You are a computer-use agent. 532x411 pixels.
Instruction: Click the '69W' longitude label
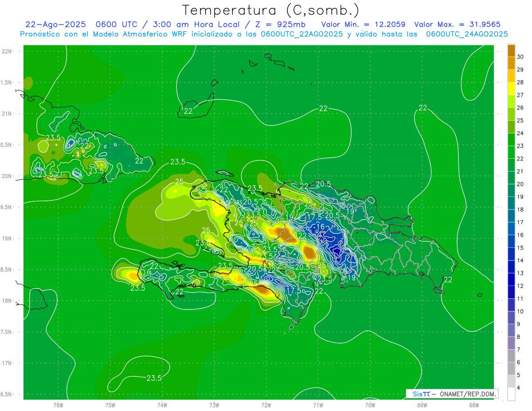coord(422,405)
